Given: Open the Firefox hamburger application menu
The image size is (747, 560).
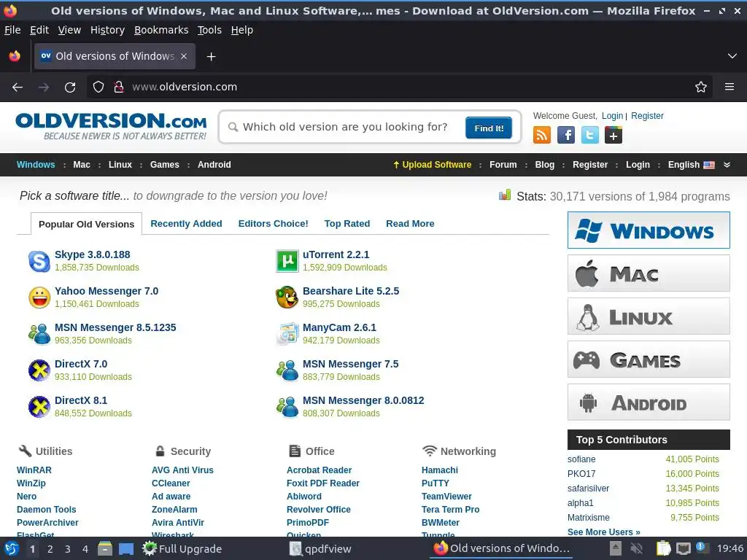Looking at the screenshot, I should pyautogui.click(x=729, y=87).
